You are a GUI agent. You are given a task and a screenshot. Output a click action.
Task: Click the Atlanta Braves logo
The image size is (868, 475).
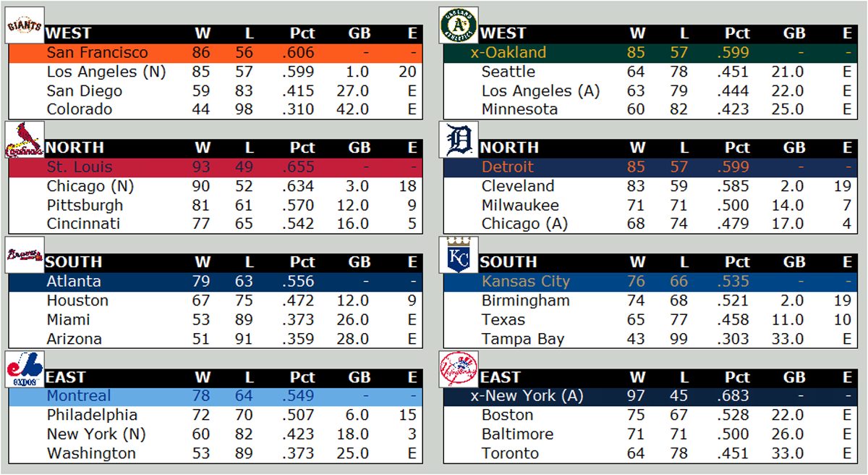tap(25, 255)
